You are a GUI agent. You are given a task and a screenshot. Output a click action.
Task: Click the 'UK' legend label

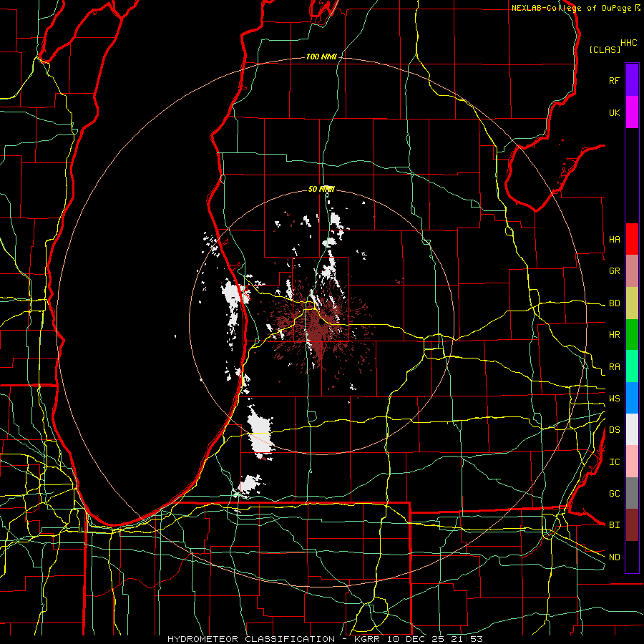[614, 112]
